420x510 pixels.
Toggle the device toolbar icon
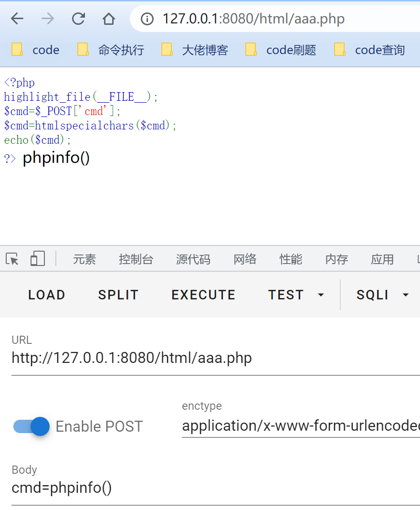click(x=37, y=259)
